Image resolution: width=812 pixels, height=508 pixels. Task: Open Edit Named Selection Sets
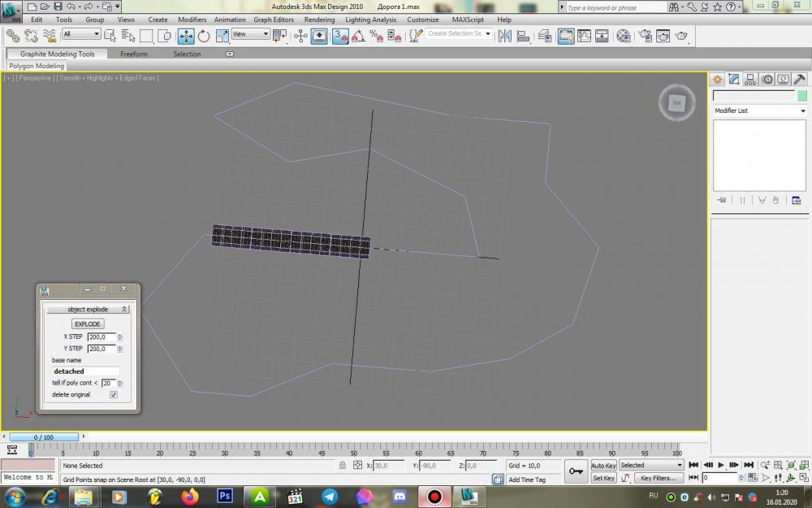pyautogui.click(x=416, y=36)
